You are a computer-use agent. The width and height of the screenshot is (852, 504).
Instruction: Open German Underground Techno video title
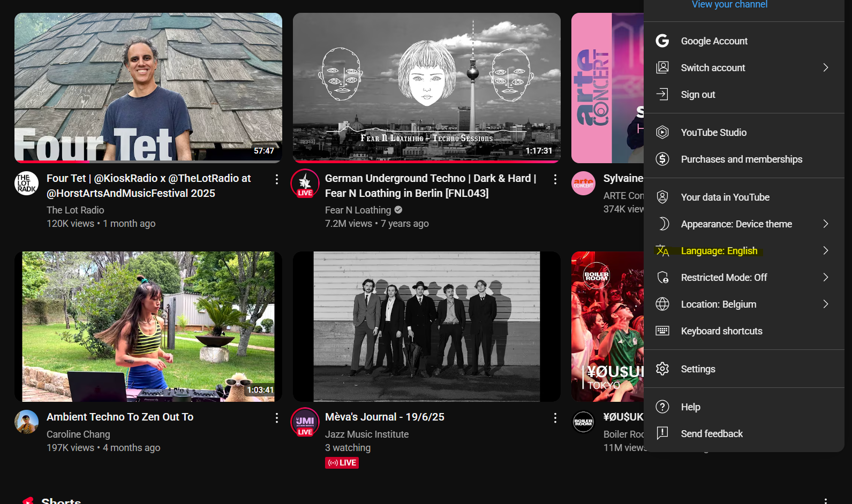coord(431,186)
